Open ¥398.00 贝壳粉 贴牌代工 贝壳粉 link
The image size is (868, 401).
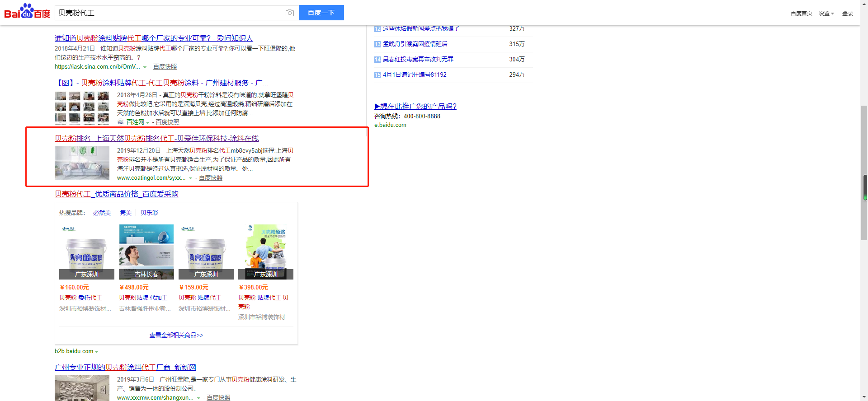click(263, 302)
